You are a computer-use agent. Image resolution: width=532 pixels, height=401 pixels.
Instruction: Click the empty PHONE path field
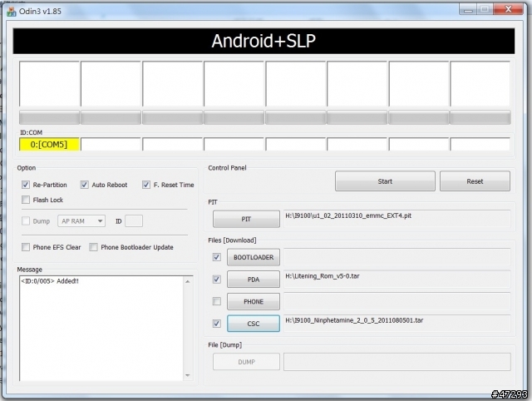[x=397, y=301]
